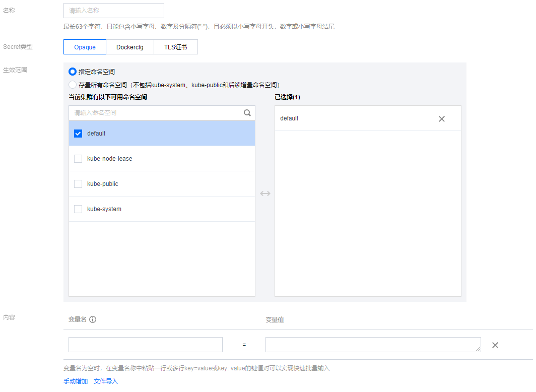
Task: Select the 存量所有命名空间 radio option
Action: [72, 85]
